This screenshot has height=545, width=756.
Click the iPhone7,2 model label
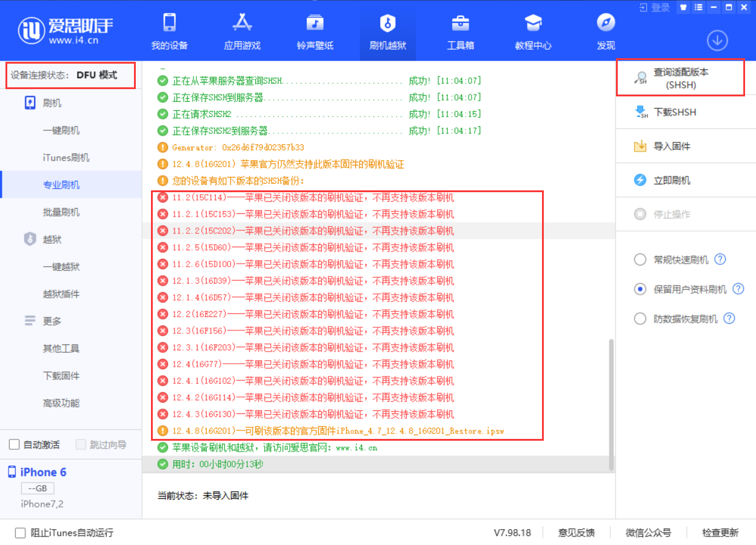click(x=42, y=504)
